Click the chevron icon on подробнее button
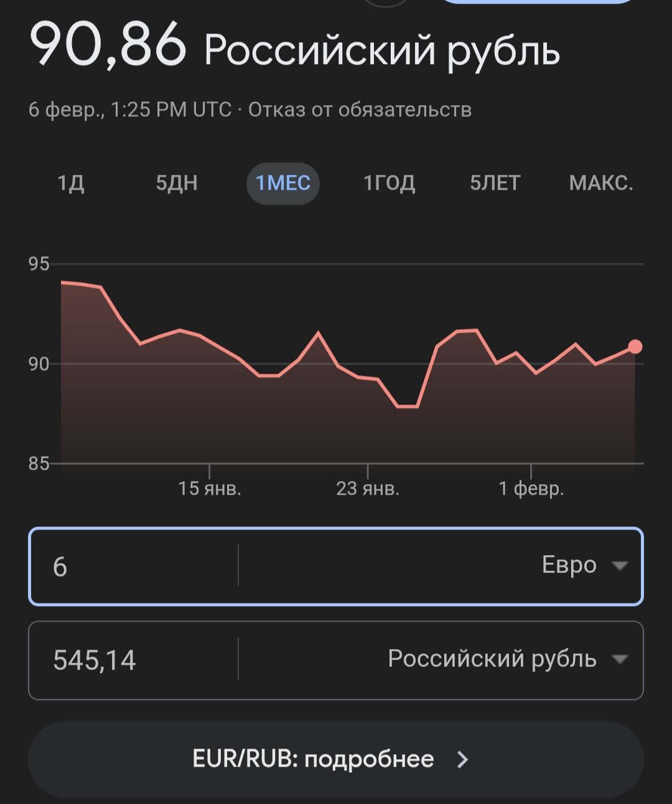The width and height of the screenshot is (672, 804). pos(462,759)
